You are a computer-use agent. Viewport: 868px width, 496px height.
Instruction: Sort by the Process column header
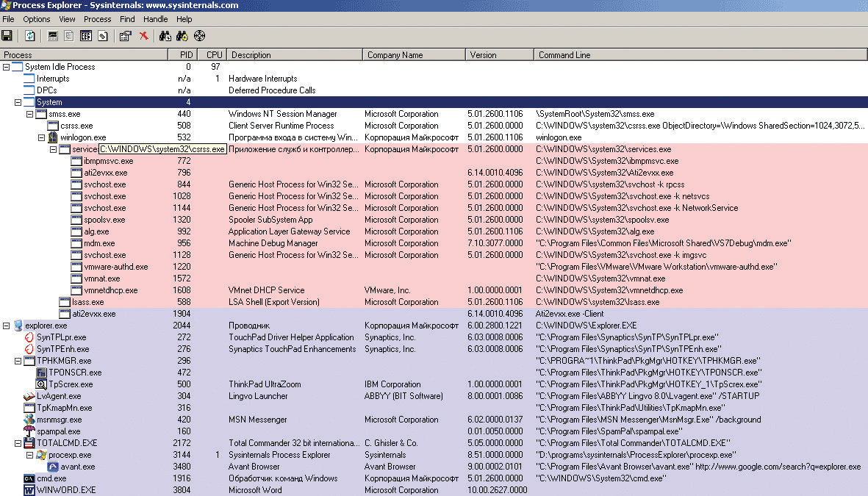pos(84,55)
